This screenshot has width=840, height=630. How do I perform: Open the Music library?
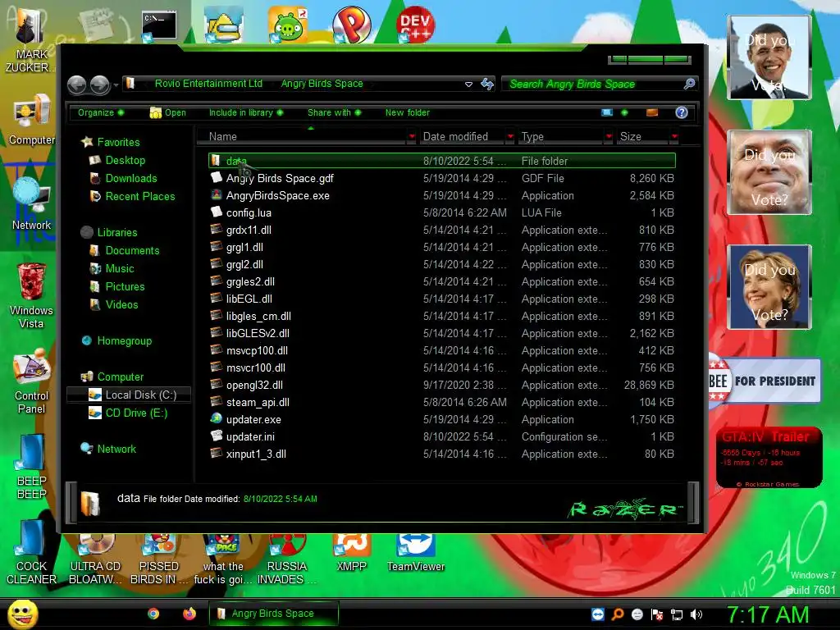click(x=120, y=268)
